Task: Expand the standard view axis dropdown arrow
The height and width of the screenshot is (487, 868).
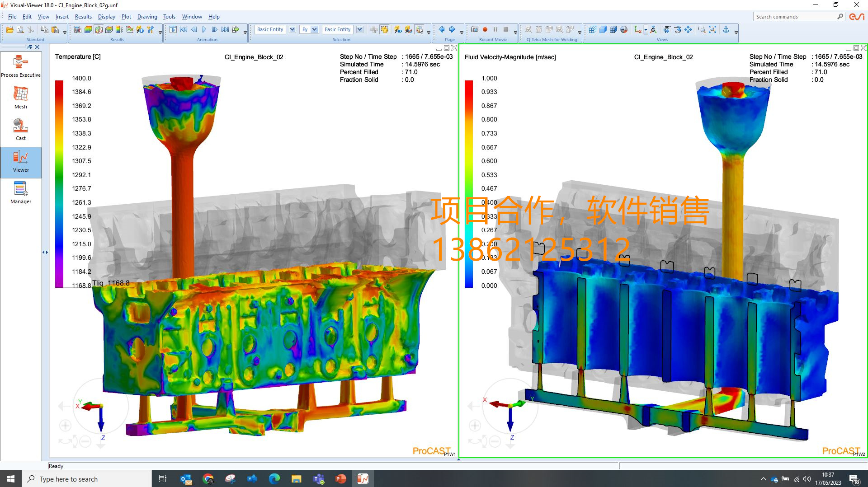Action: 646,30
